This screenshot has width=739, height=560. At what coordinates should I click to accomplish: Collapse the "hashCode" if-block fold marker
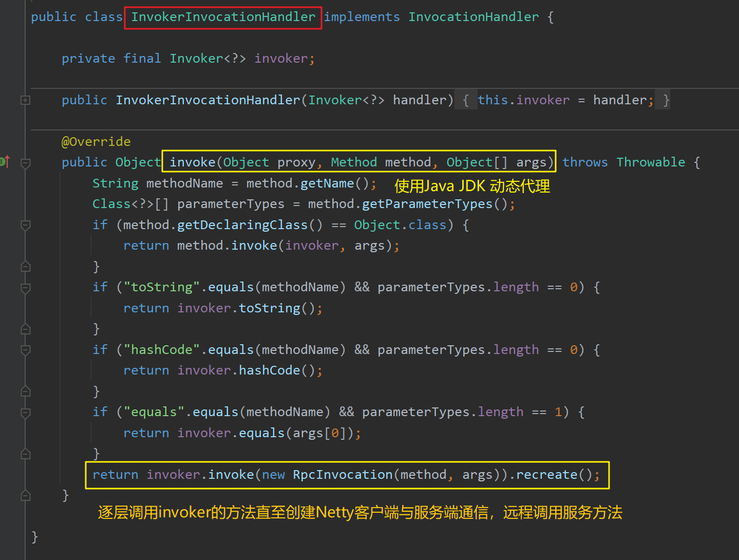pos(25,350)
